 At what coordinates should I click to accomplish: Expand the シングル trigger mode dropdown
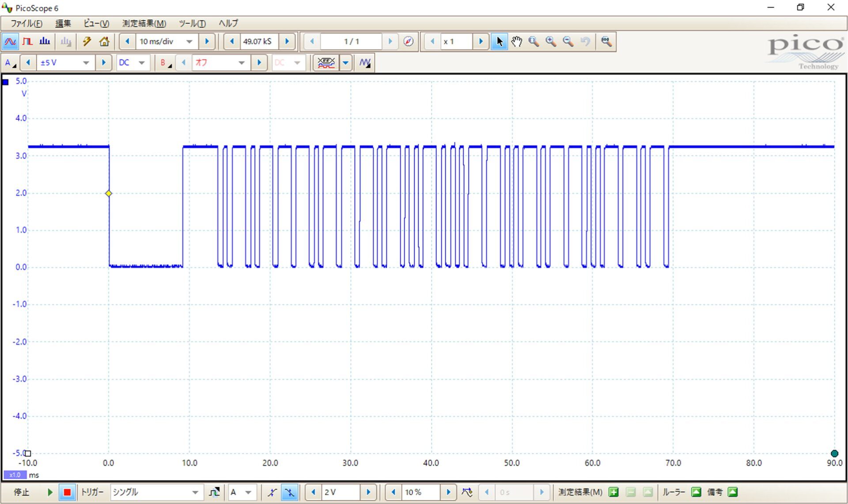195,492
